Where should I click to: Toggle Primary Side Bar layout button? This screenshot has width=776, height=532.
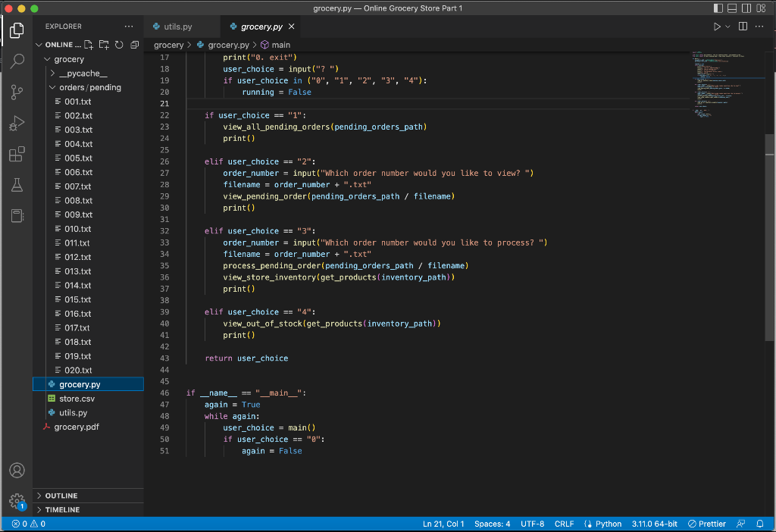(x=719, y=8)
